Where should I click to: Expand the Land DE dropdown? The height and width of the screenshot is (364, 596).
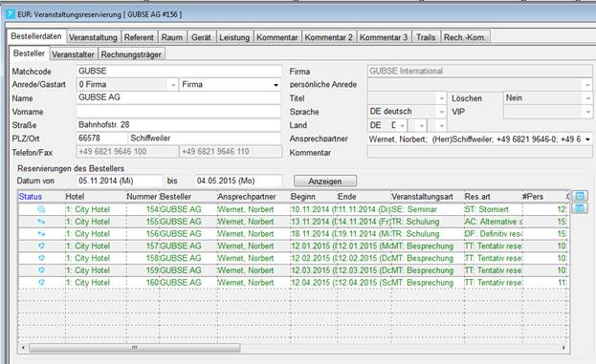coord(402,125)
